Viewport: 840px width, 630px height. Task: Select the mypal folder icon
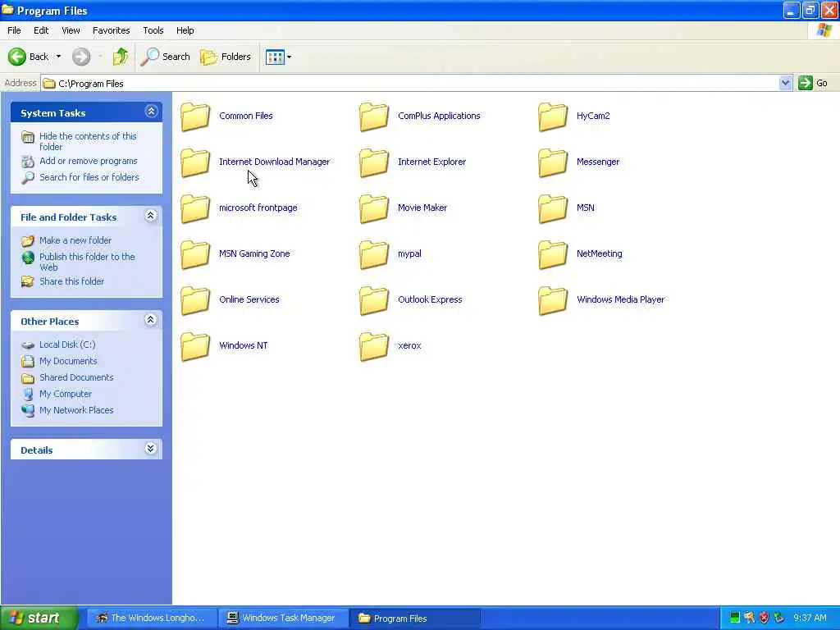point(374,254)
